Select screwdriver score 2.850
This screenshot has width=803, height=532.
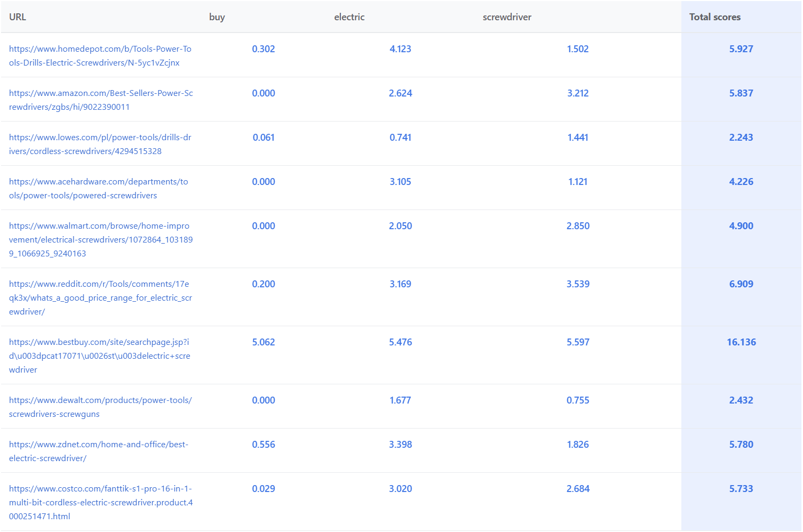578,226
